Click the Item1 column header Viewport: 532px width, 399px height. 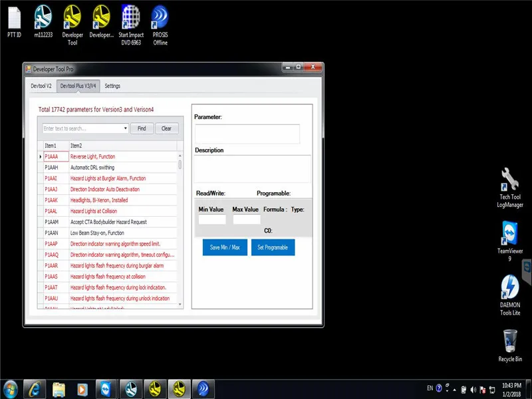[57, 146]
